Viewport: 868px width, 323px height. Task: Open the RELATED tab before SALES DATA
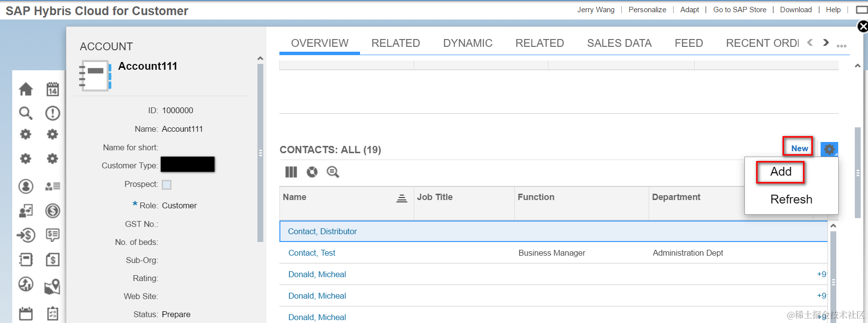[540, 43]
